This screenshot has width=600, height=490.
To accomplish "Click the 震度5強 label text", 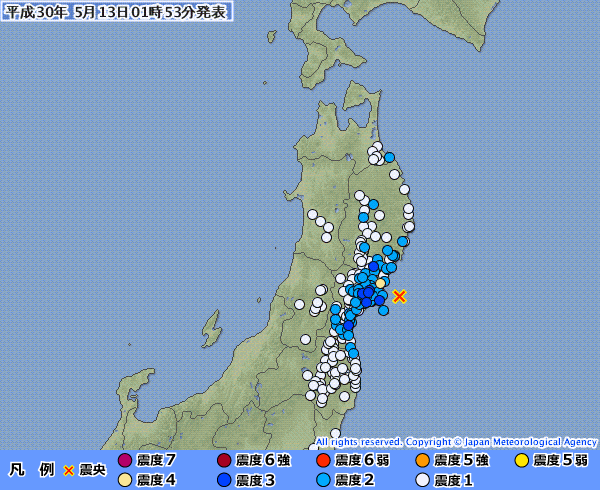I will (x=461, y=460).
